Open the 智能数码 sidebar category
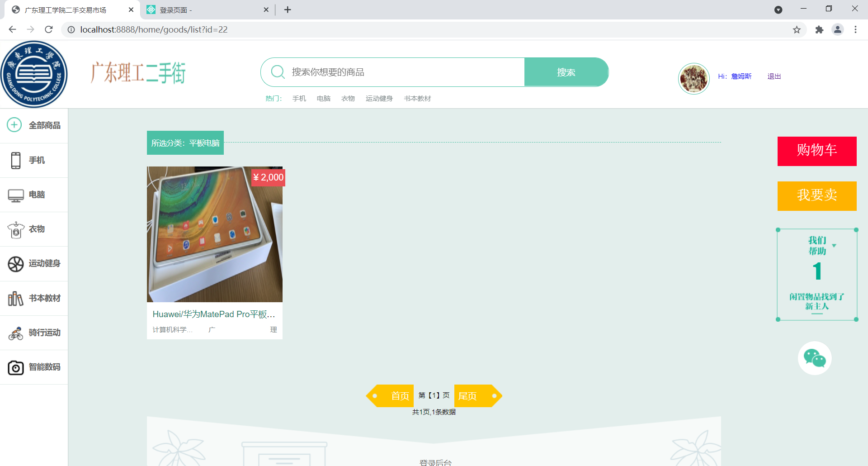 (34, 367)
